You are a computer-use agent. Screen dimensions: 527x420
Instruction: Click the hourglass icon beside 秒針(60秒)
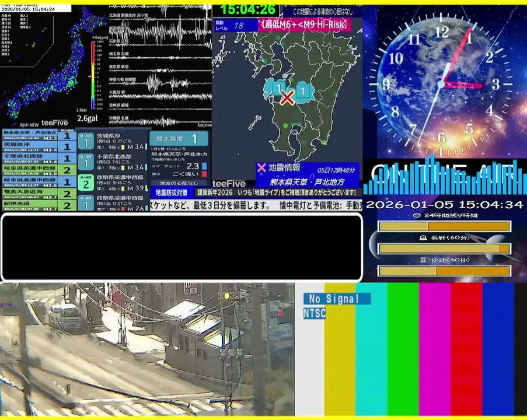tap(423, 260)
